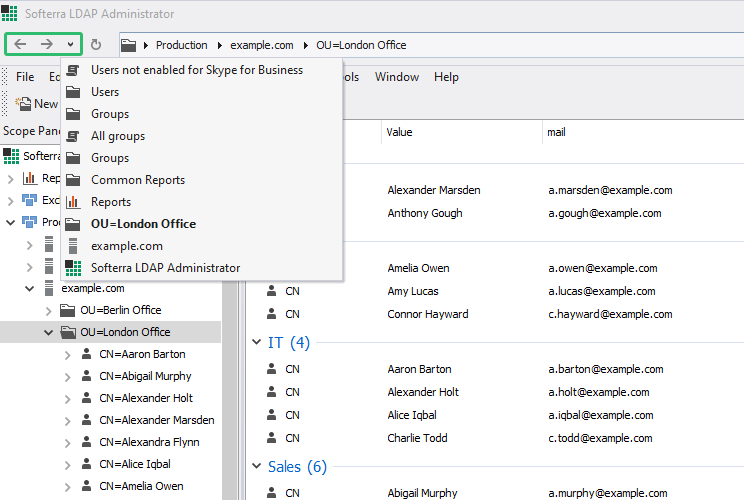Choose bold OU=London Office history entry
The image size is (744, 500).
pos(202,224)
